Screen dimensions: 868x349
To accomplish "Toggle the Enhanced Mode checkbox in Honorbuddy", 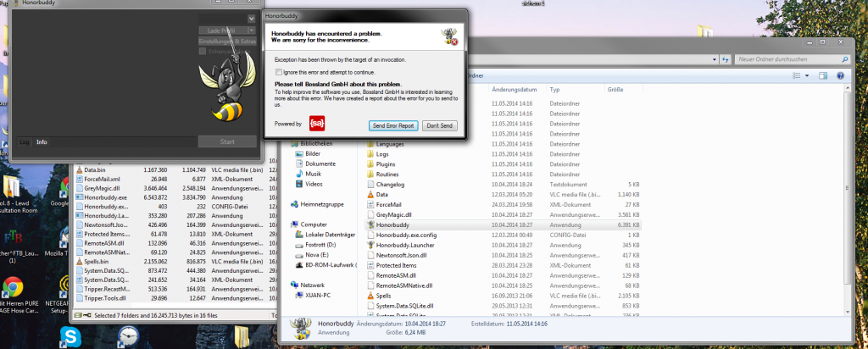I will click(x=202, y=52).
